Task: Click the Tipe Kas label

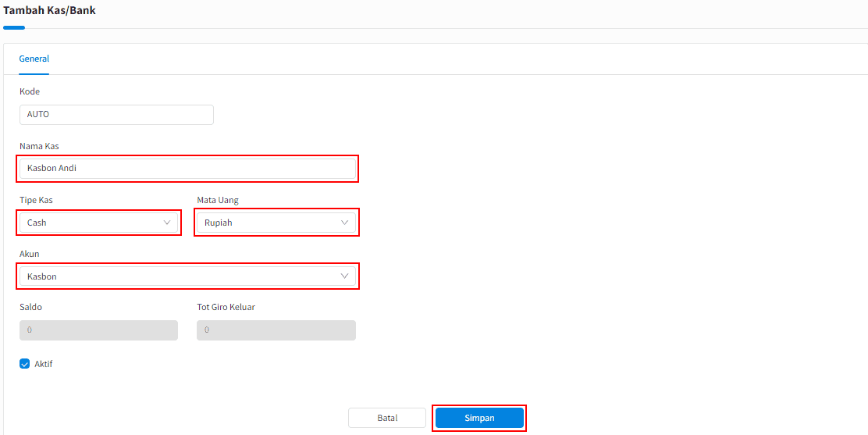Action: coord(36,200)
